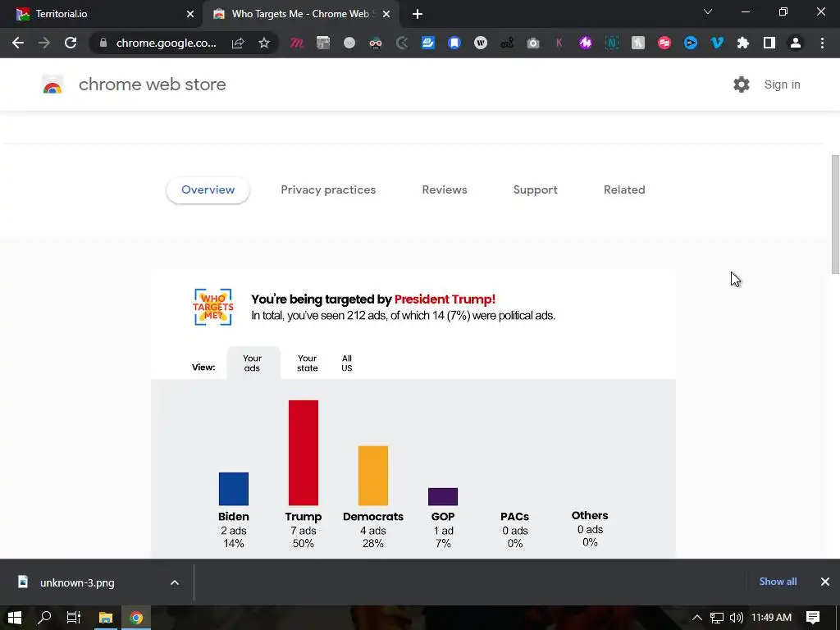Open the Extensions puzzle piece menu

coord(743,43)
